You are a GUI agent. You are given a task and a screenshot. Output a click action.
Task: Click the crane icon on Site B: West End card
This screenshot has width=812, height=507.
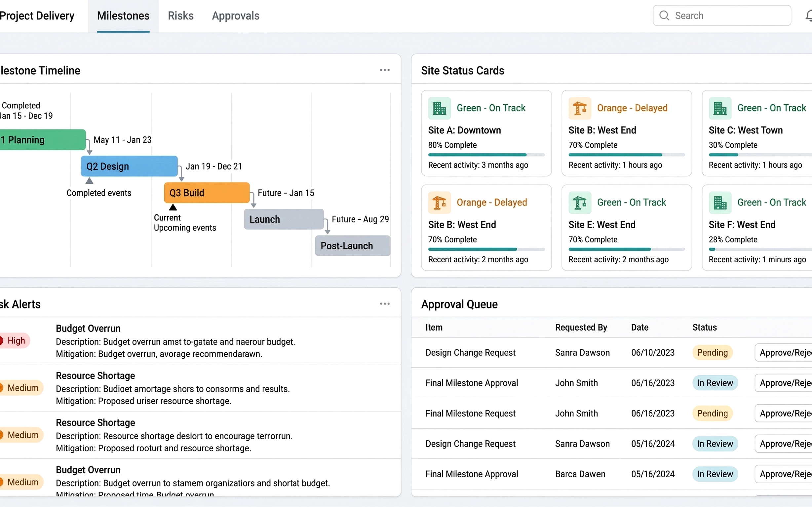coord(580,108)
